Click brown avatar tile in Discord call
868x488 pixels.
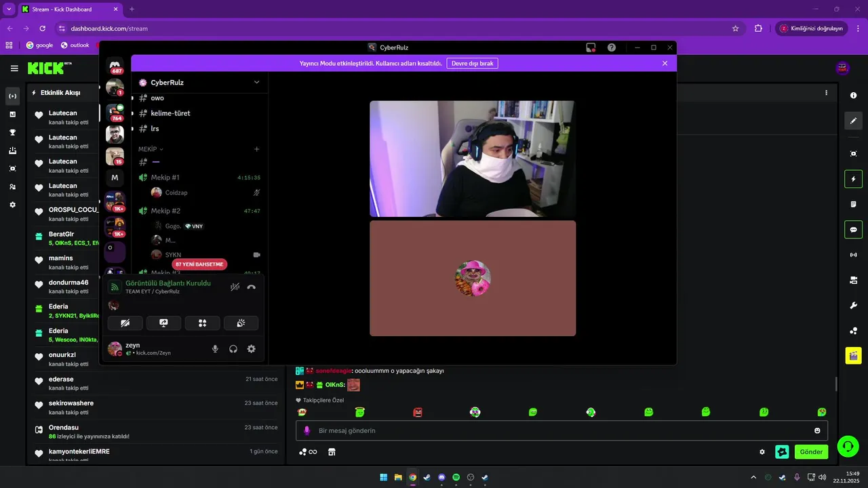click(x=473, y=278)
